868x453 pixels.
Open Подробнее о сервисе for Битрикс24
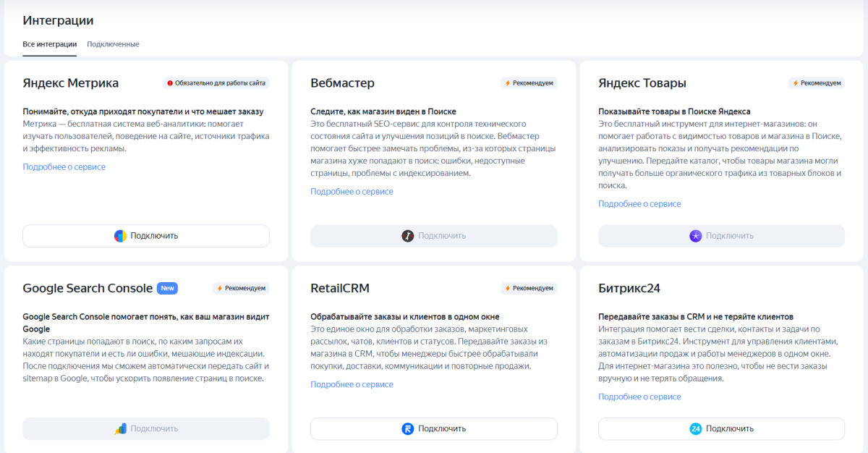coord(639,397)
